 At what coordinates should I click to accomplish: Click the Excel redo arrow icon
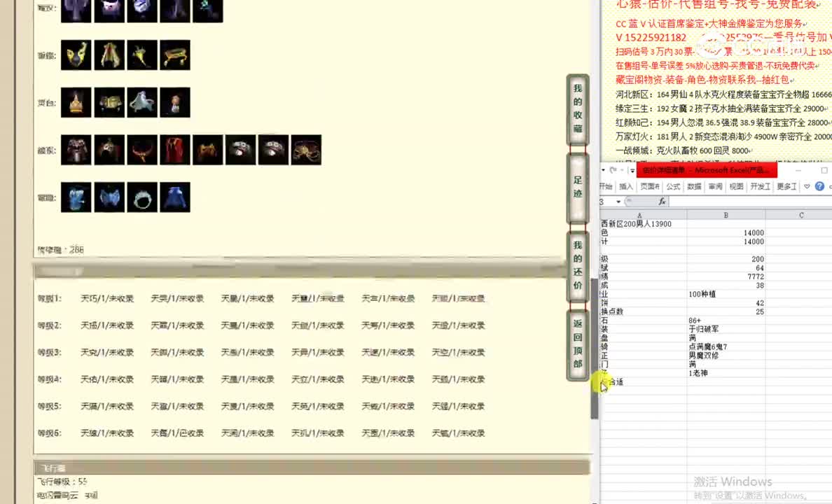(613, 170)
